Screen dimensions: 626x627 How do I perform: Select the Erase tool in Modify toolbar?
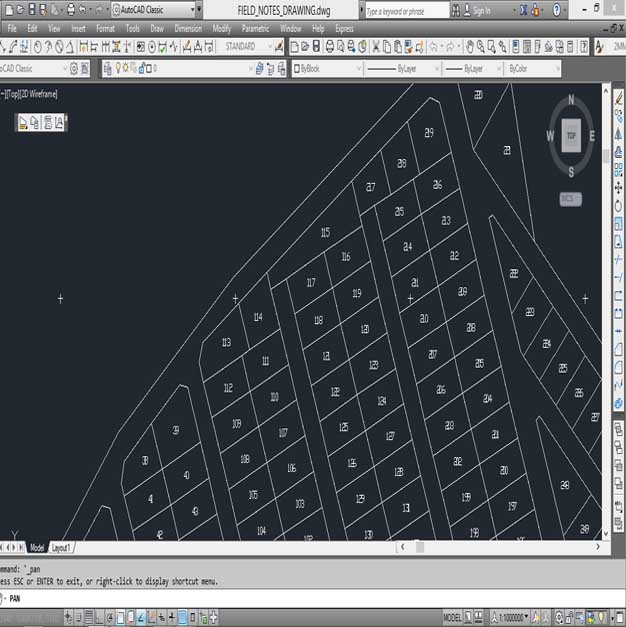pos(618,100)
